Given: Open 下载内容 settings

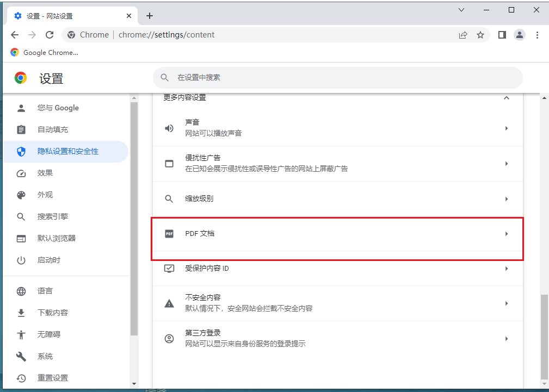Looking at the screenshot, I should click(66, 313).
